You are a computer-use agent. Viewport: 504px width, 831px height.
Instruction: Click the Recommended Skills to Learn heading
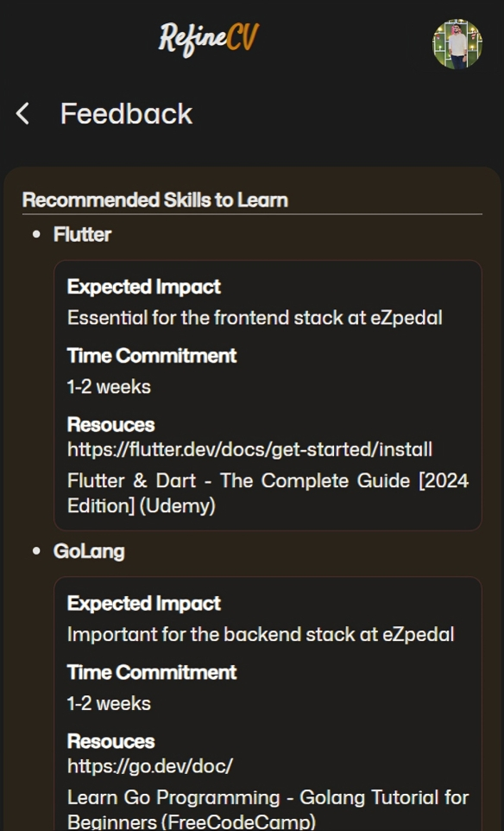tap(155, 200)
